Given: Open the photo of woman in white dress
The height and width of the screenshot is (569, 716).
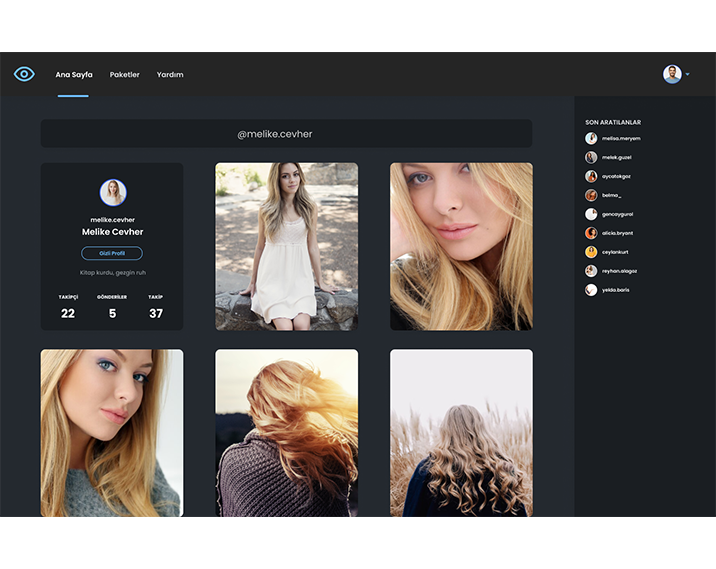Looking at the screenshot, I should click(x=286, y=246).
